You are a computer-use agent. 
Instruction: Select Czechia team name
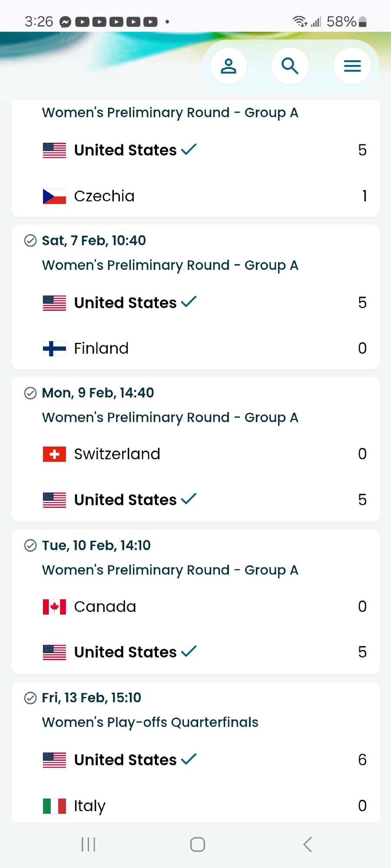[104, 196]
